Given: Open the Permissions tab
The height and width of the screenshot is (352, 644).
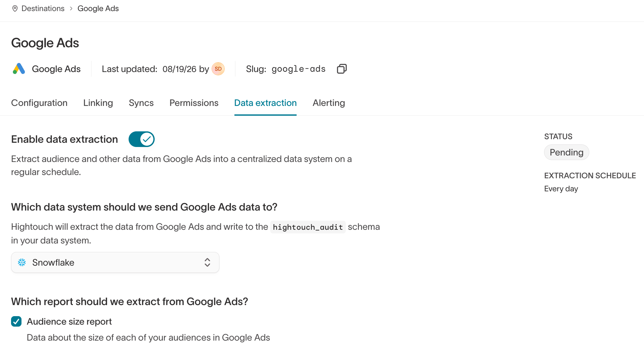Looking at the screenshot, I should tap(194, 103).
